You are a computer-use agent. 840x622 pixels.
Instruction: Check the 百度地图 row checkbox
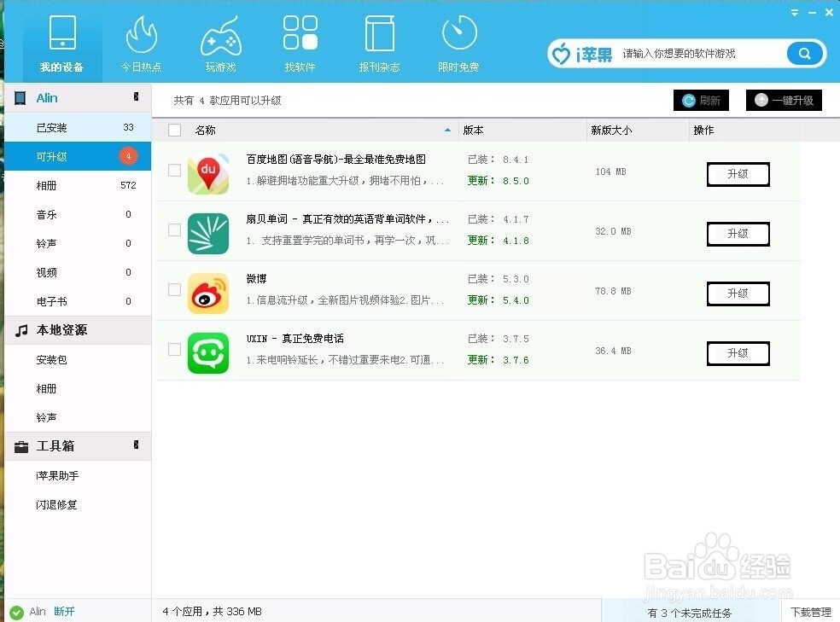[x=175, y=171]
